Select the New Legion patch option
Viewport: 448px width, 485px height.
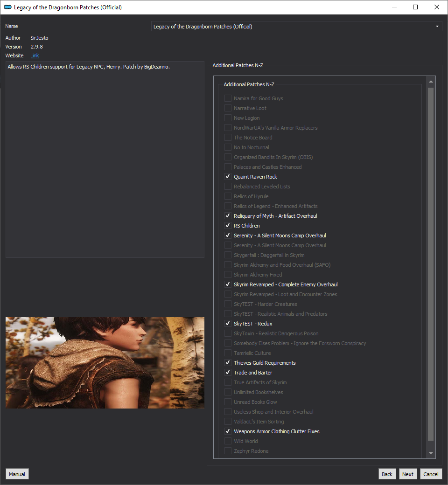click(228, 118)
